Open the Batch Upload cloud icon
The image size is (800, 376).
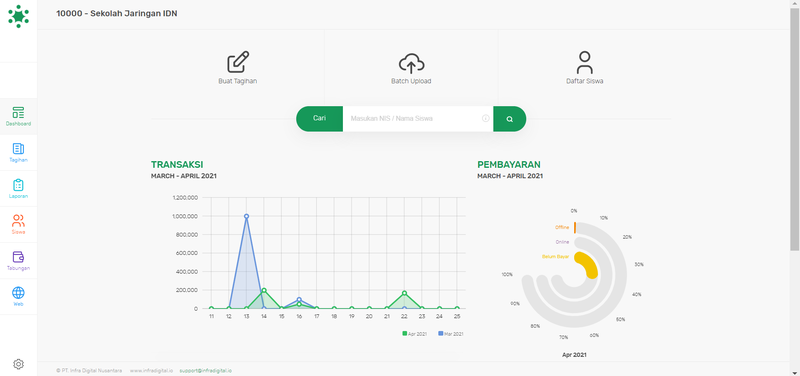411,63
